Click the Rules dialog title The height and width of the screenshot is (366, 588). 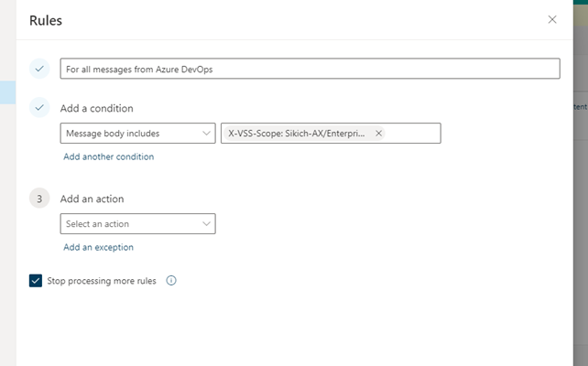[46, 19]
